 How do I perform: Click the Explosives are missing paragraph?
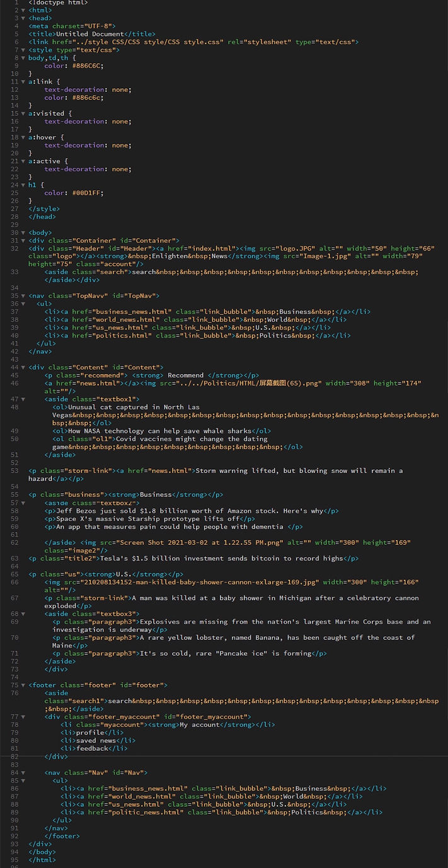pyautogui.click(x=242, y=625)
